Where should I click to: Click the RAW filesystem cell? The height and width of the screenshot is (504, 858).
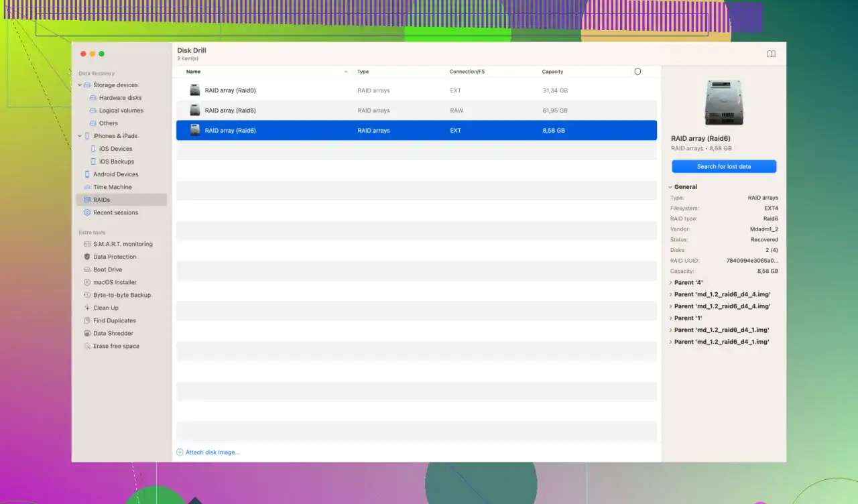click(456, 111)
